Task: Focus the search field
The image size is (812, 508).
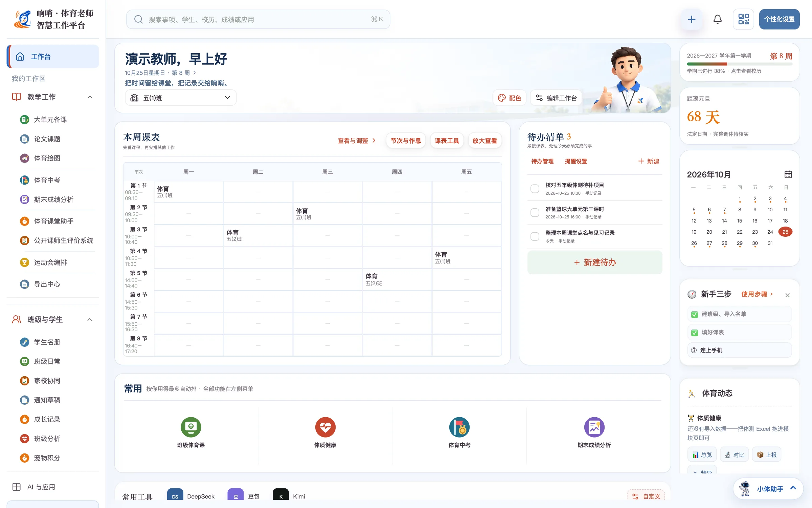Action: [258, 19]
